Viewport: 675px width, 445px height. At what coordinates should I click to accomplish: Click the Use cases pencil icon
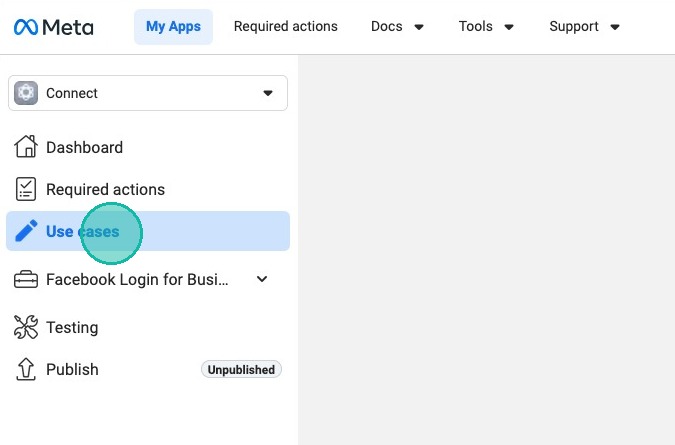pyautogui.click(x=26, y=231)
